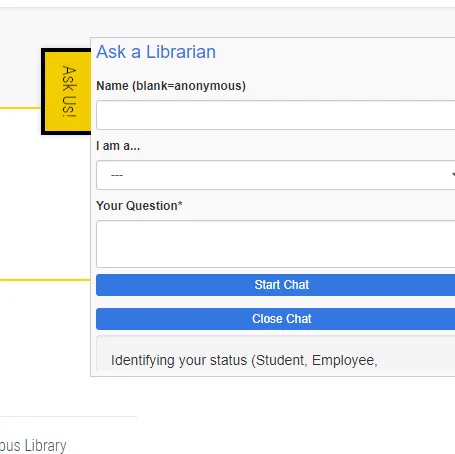
Task: Click the black border of Ask Us! tab
Action: (43, 92)
